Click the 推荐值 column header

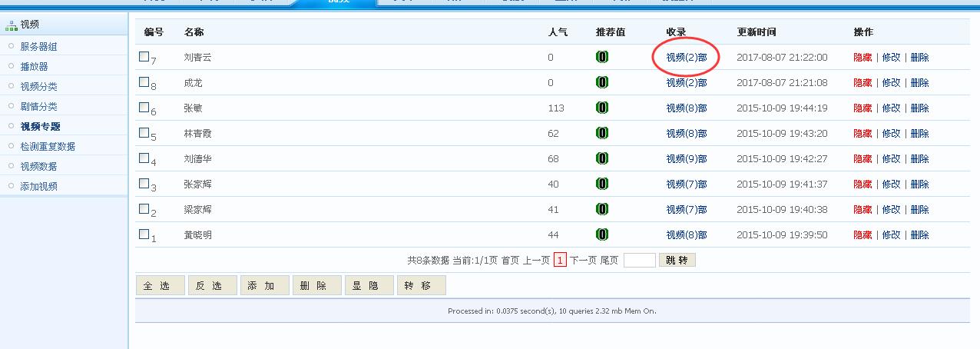coord(611,32)
